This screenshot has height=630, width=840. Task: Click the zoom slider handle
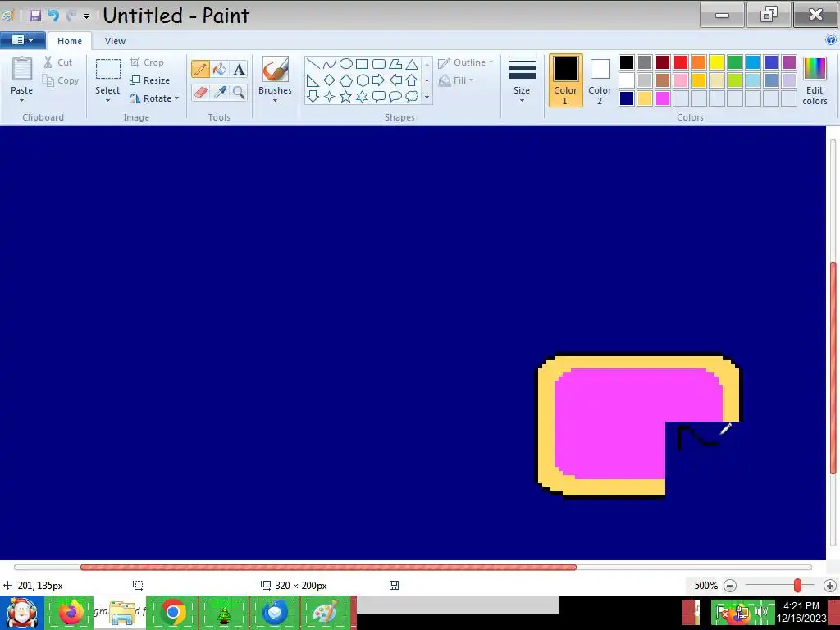[797, 586]
